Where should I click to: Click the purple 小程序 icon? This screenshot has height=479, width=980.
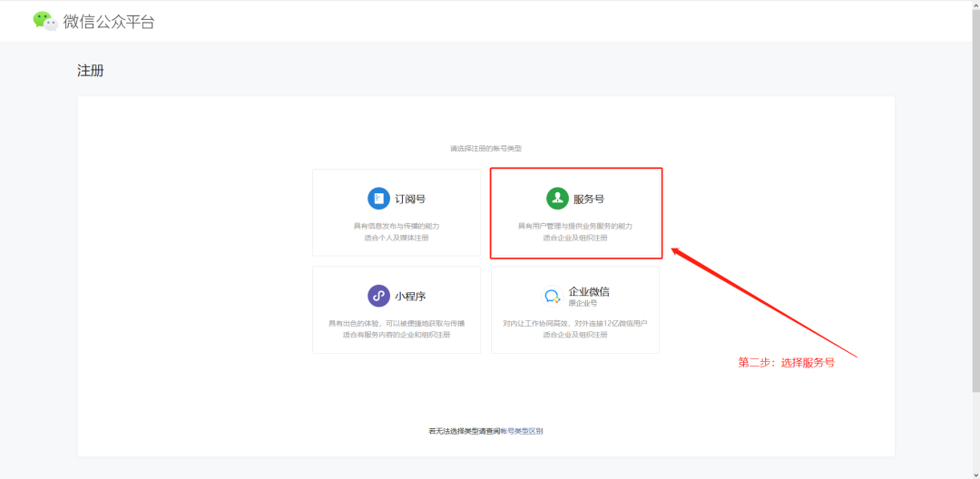[378, 296]
